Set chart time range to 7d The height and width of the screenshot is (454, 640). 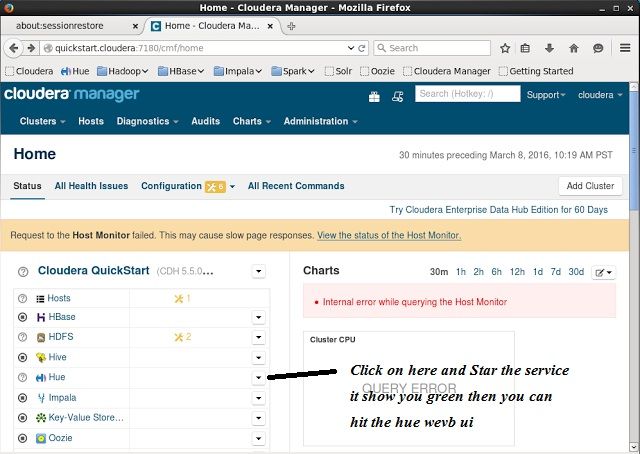556,272
